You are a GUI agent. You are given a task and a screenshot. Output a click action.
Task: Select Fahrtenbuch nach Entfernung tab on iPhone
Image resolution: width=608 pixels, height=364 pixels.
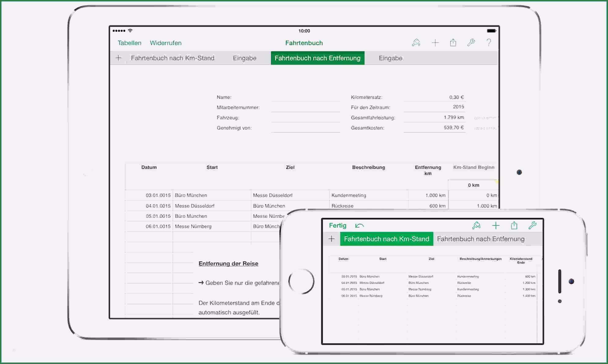pyautogui.click(x=480, y=239)
